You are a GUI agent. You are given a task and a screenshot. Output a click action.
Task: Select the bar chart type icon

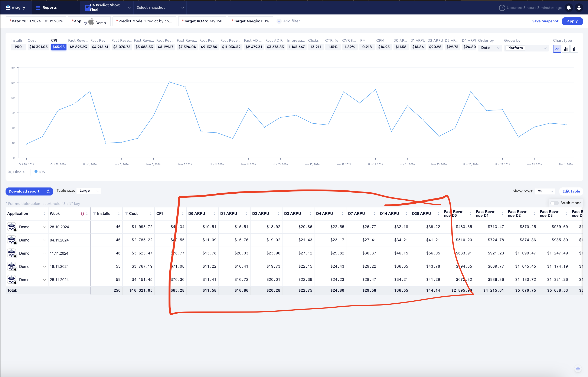coord(566,49)
